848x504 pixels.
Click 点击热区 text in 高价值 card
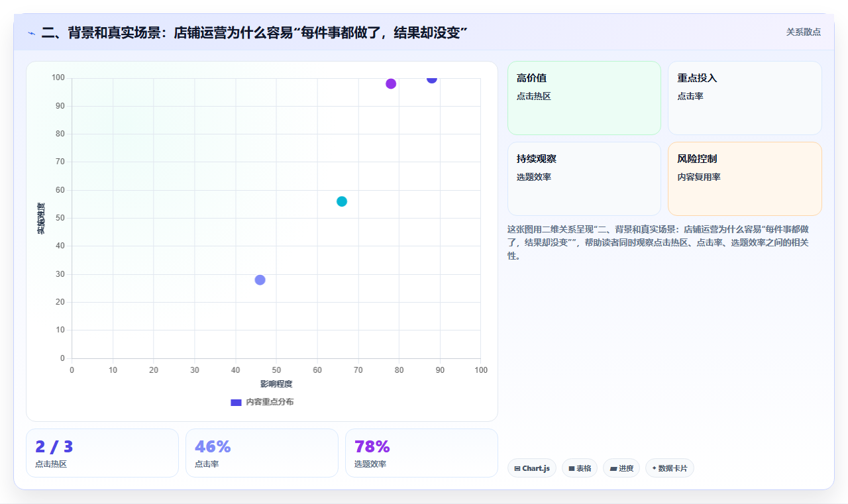(534, 96)
